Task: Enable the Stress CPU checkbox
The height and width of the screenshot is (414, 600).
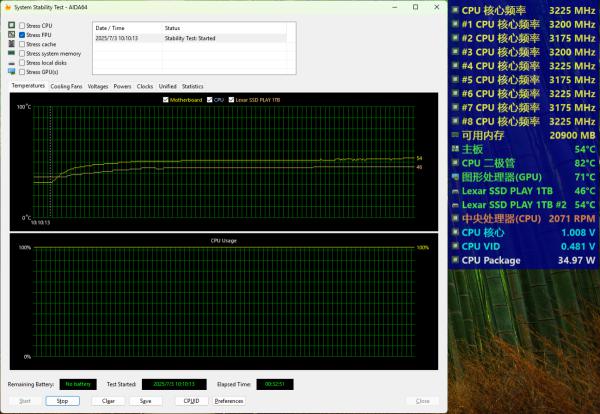Action: pos(22,26)
